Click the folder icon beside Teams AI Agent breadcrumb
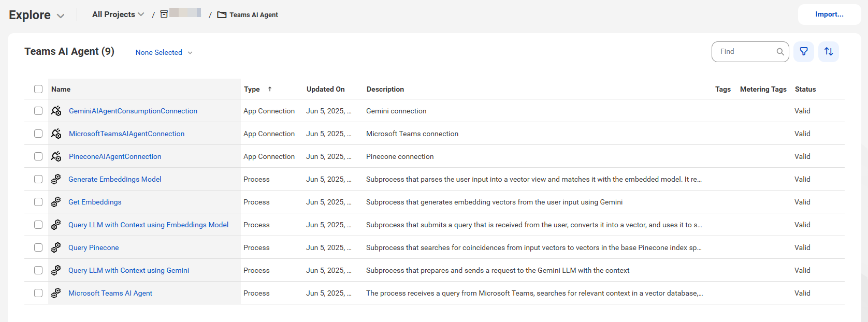This screenshot has width=868, height=322. pos(222,15)
